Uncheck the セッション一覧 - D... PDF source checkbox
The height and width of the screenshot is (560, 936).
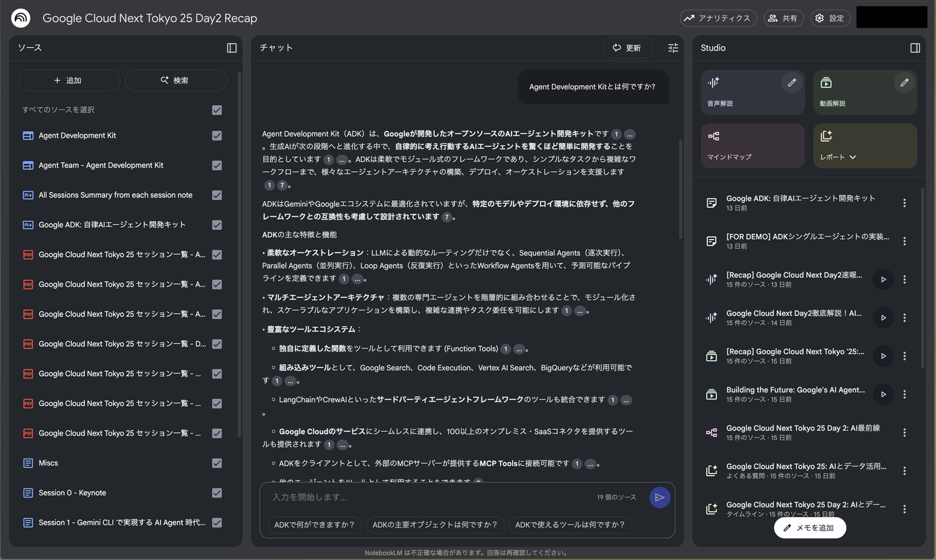[x=217, y=344]
